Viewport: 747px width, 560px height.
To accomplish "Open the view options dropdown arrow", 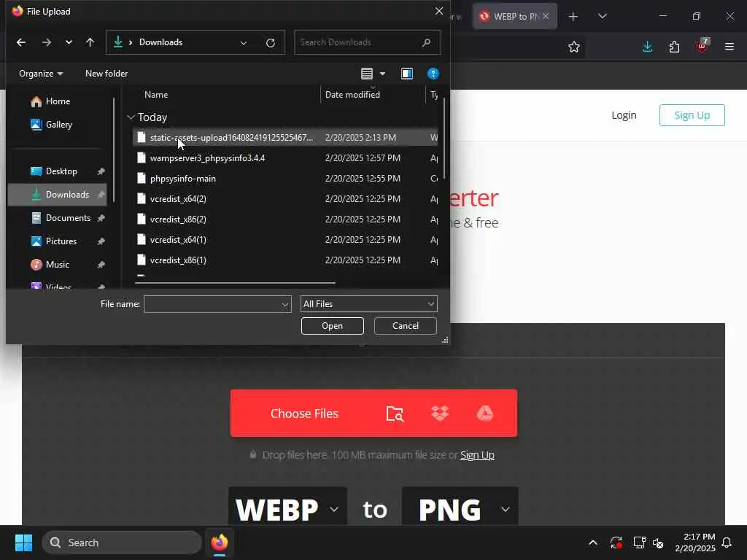I will [382, 74].
